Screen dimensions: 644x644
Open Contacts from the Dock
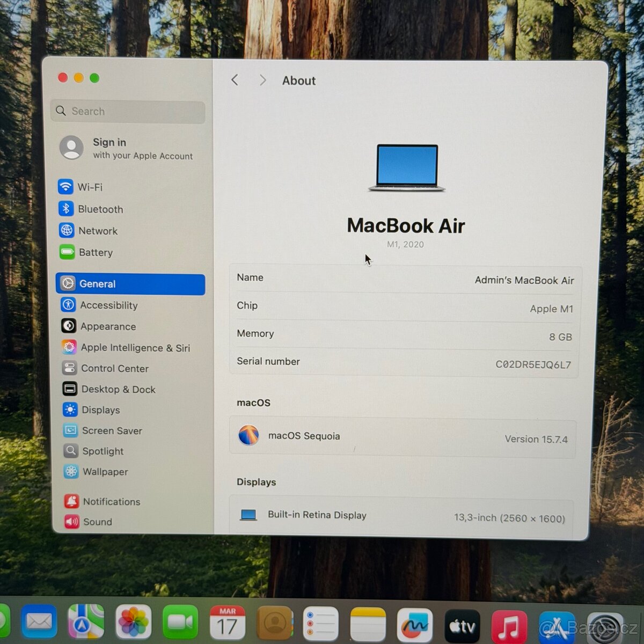coord(275,623)
